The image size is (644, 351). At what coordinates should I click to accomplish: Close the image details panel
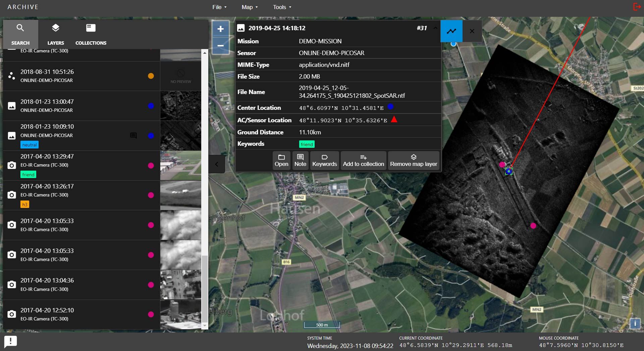click(x=472, y=31)
